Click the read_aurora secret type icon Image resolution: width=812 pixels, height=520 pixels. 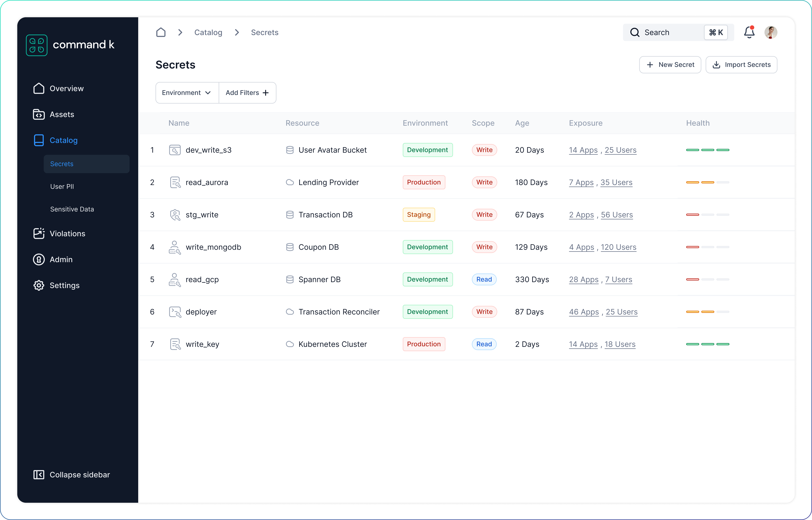point(175,182)
